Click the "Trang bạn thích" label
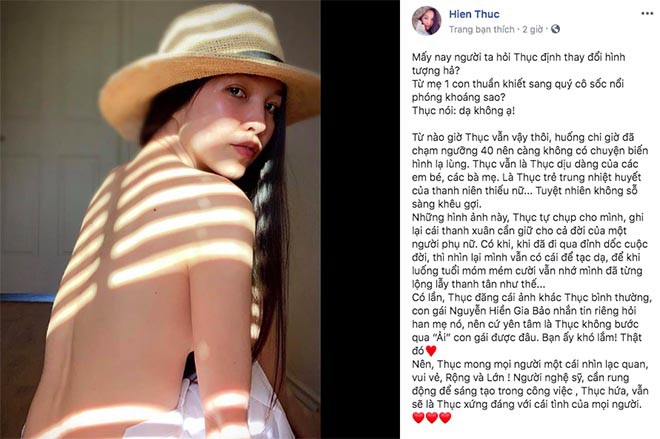Viewport: 660px width, 439px height. pos(482,29)
